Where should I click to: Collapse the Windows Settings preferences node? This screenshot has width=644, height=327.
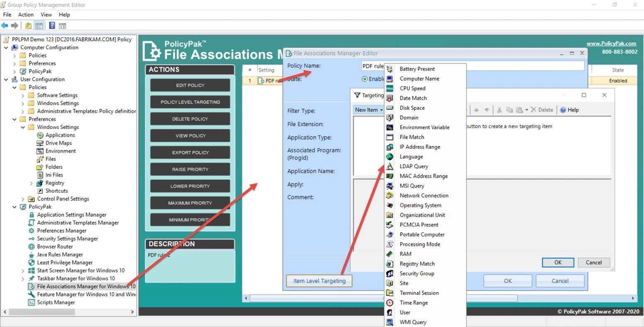[23, 127]
